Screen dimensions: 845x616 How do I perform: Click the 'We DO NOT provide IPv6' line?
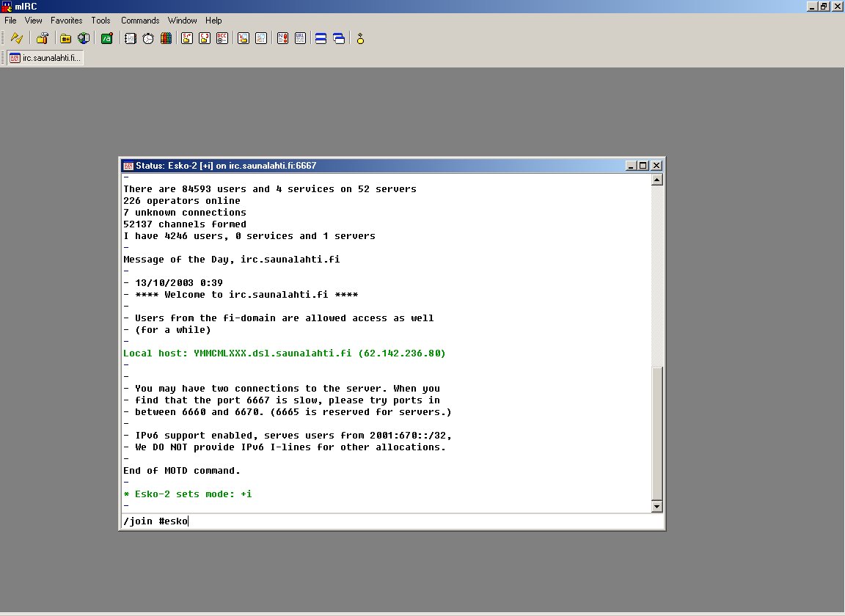click(285, 447)
